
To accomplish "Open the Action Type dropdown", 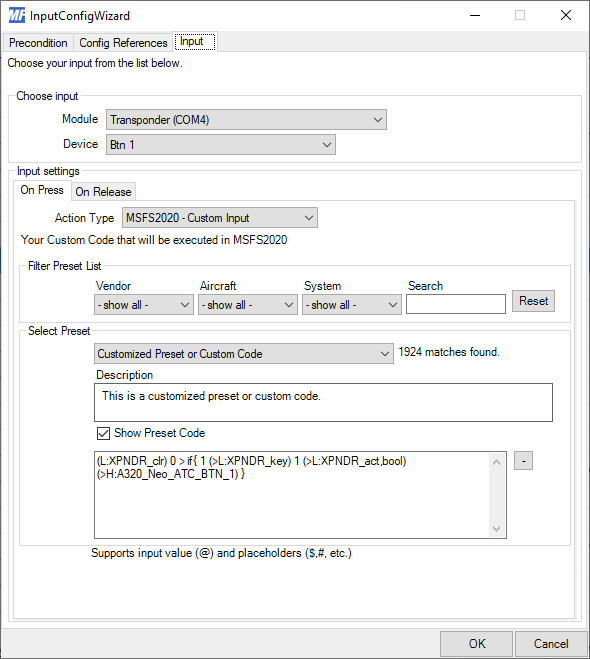I will [x=220, y=218].
